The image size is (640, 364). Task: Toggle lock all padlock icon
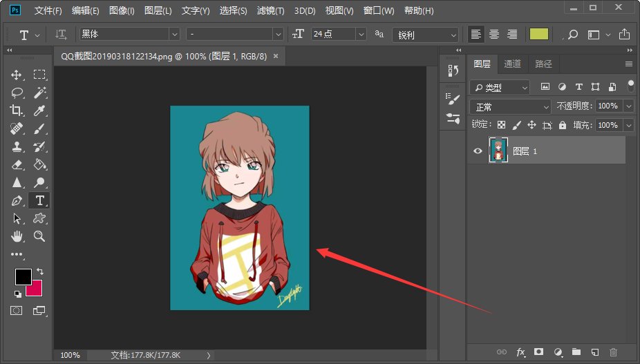tap(563, 125)
